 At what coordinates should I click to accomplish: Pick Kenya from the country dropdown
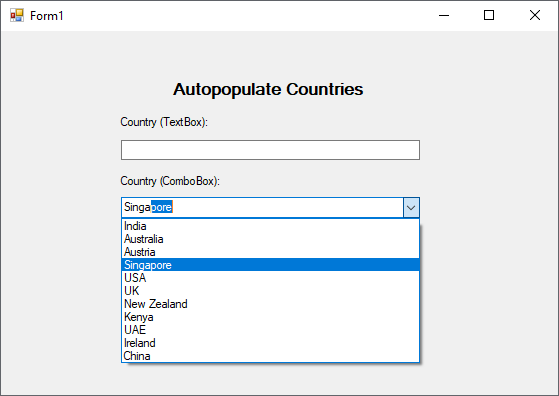point(270,317)
